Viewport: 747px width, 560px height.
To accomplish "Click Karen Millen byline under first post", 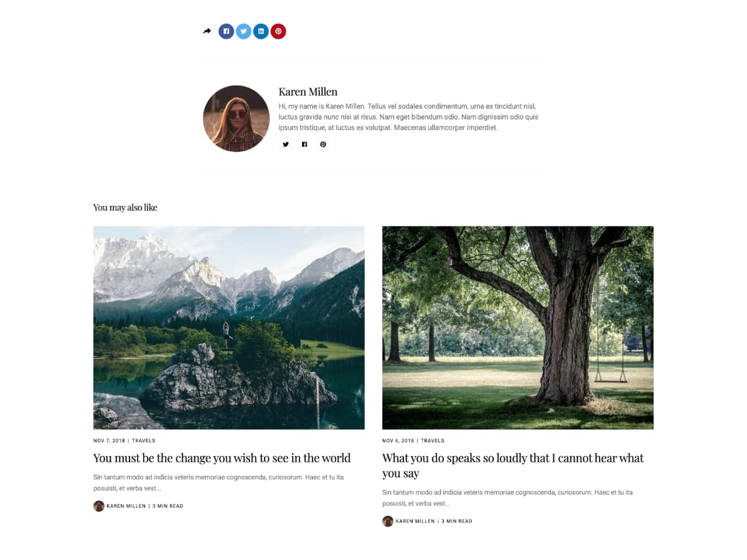I will point(126,506).
